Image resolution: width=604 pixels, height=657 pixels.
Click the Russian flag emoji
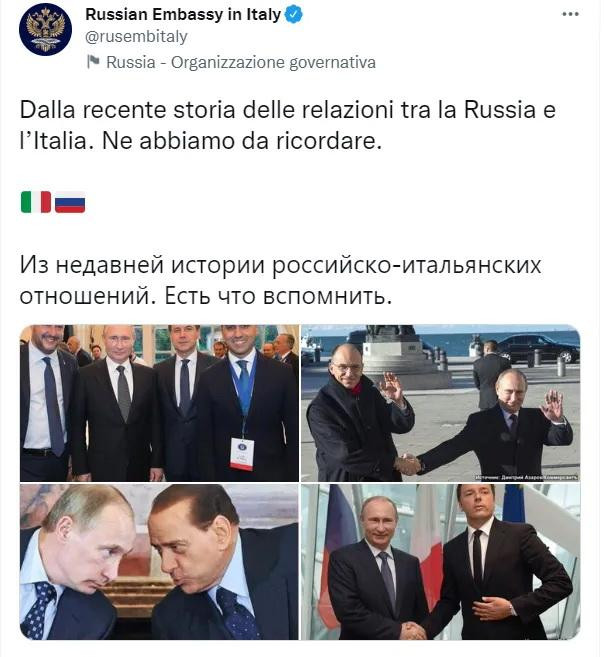pos(70,202)
